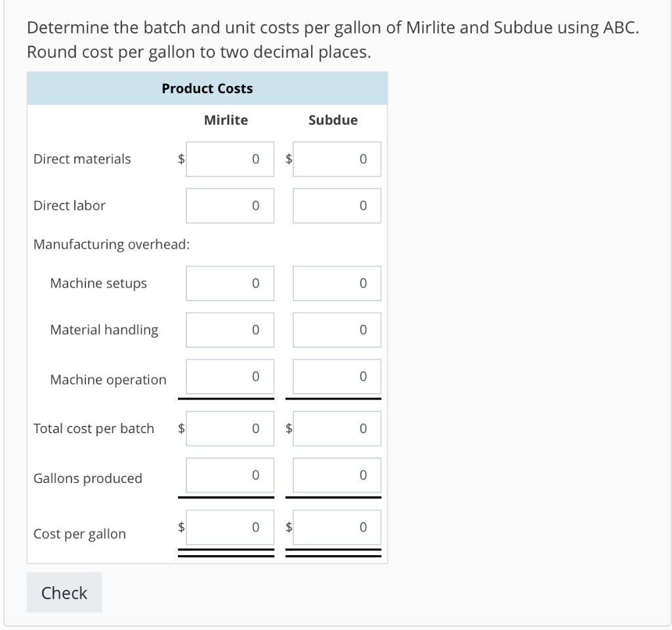Click the Product Costs table header
Image resolution: width=672 pixels, height=630 pixels.
pyautogui.click(x=207, y=88)
